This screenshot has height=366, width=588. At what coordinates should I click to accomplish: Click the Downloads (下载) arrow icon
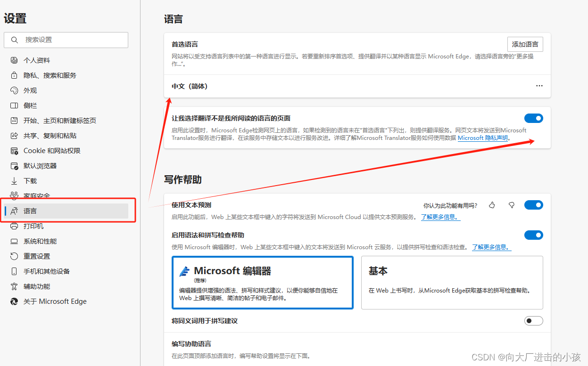click(14, 181)
